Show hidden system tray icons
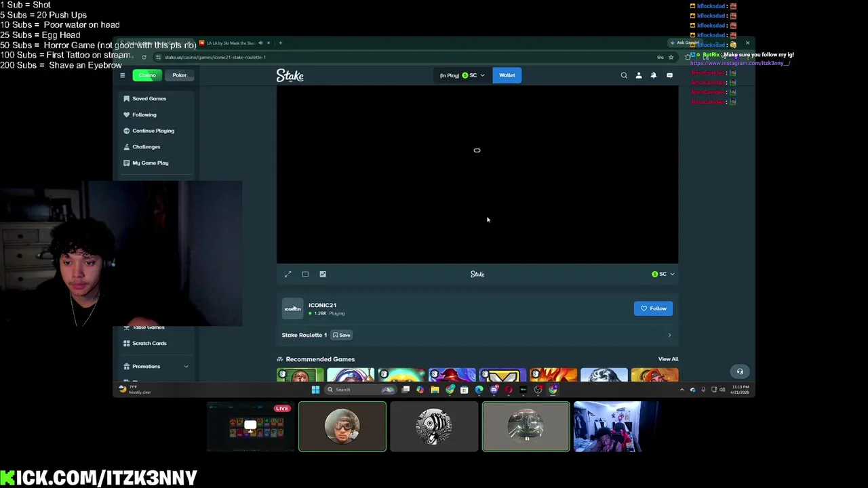Image resolution: width=868 pixels, height=488 pixels. click(x=682, y=390)
